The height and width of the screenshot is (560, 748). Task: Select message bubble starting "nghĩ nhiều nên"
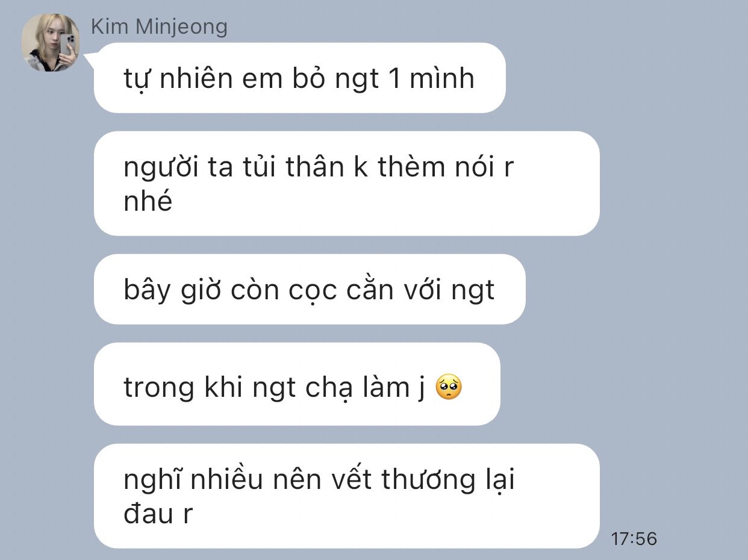coord(346,496)
